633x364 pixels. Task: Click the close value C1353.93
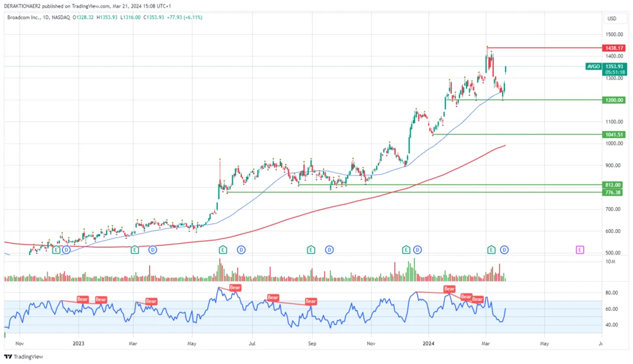154,17
